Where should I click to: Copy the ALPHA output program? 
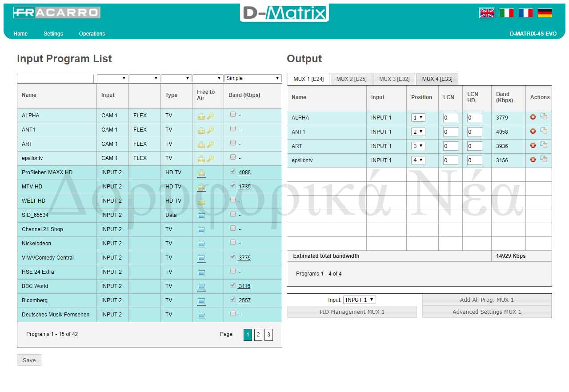pyautogui.click(x=544, y=116)
